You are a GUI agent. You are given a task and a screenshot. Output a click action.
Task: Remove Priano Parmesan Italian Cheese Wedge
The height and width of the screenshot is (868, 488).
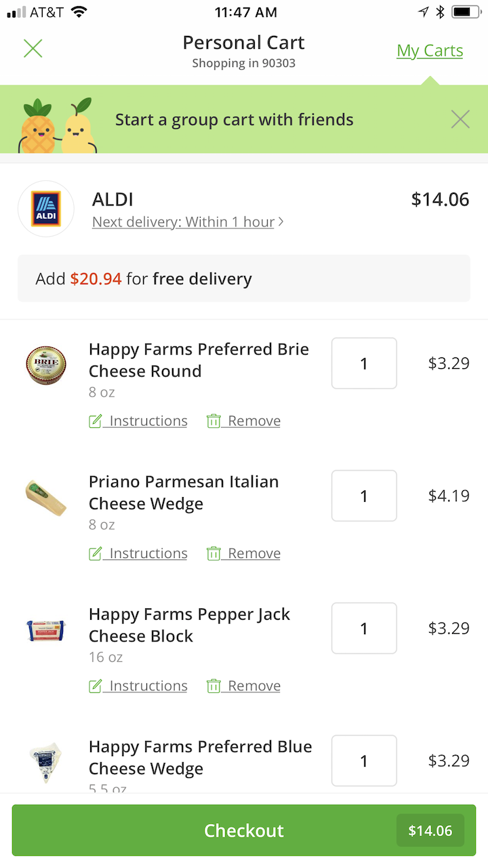[x=243, y=553]
